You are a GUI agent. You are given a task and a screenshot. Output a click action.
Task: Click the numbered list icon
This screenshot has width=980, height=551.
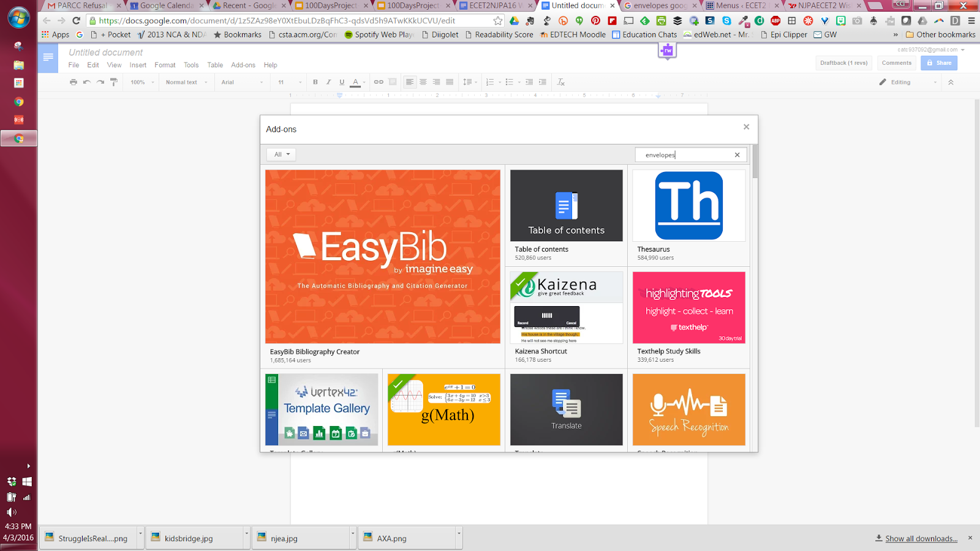tap(491, 82)
